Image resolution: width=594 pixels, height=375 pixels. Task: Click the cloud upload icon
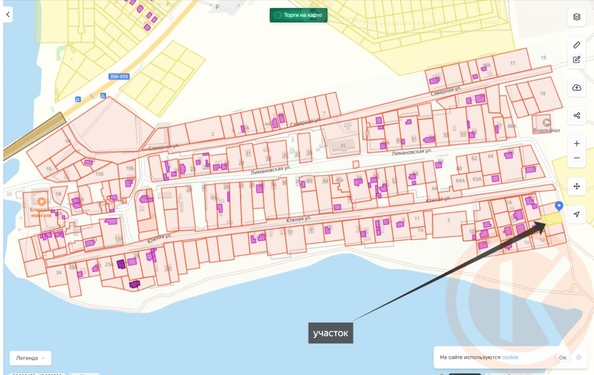576,88
